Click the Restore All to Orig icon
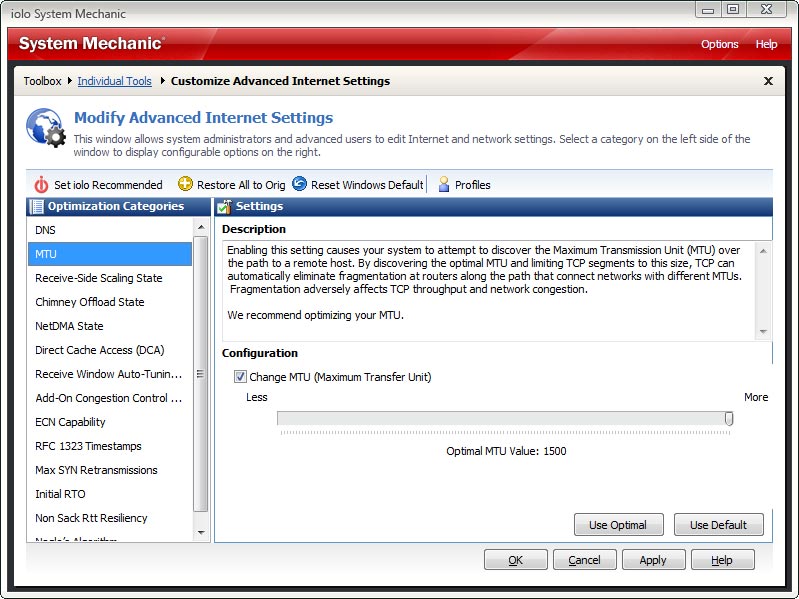This screenshot has width=799, height=599. (185, 184)
